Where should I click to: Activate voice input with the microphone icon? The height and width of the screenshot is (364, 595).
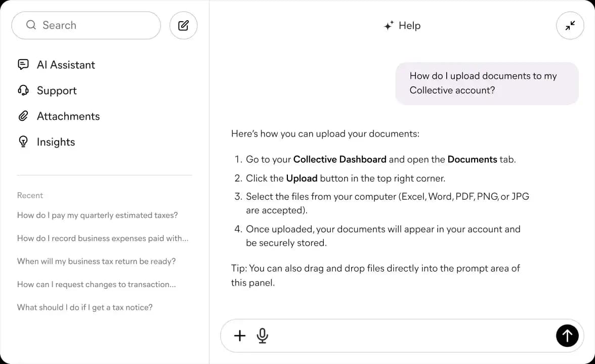[262, 335]
